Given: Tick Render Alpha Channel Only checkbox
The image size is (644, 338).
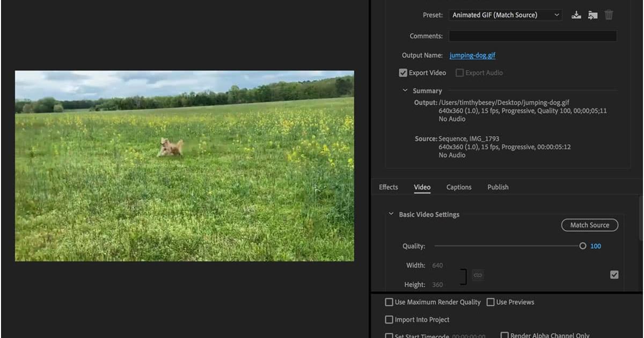Looking at the screenshot, I should click(504, 335).
